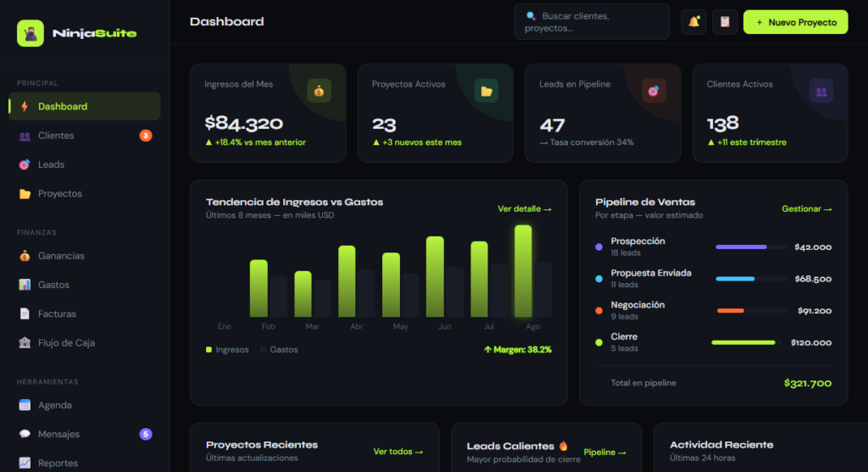
Task: Click folder icon on Proyectos Activos card
Action: point(486,91)
